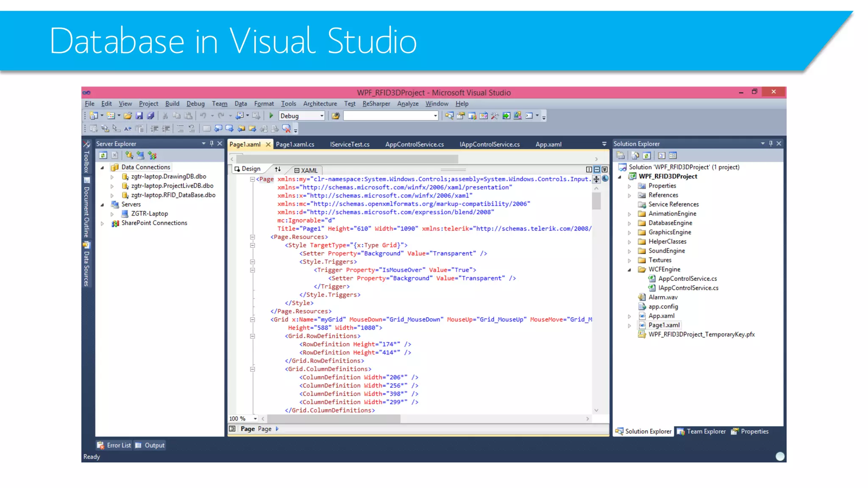Open the zoom percentage dropdown
Image resolution: width=868 pixels, height=488 pixels.
click(255, 419)
